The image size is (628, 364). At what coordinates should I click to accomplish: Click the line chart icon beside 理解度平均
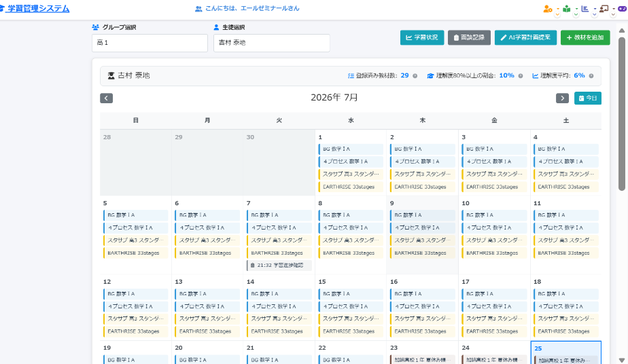(535, 75)
